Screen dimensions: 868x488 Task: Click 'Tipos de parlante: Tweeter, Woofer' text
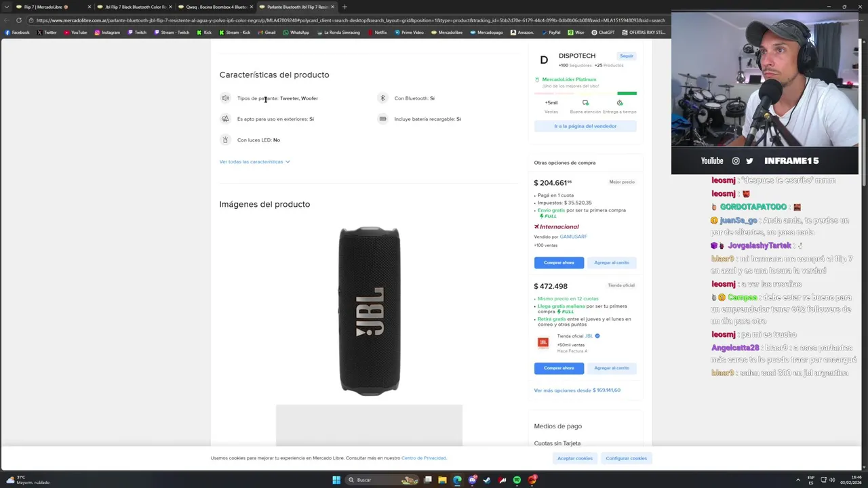pos(277,98)
